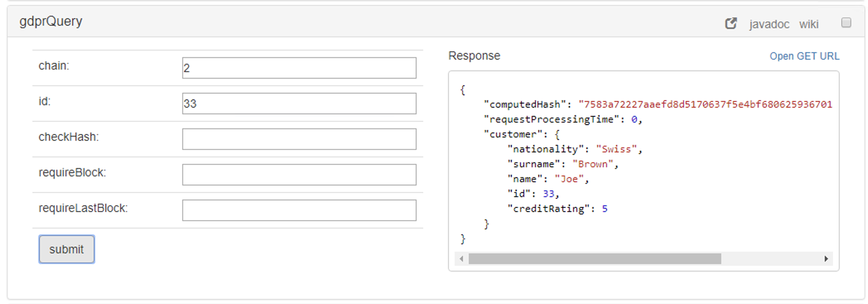Click the Open GET URL link
The image size is (868, 304).
pyautogui.click(x=804, y=56)
